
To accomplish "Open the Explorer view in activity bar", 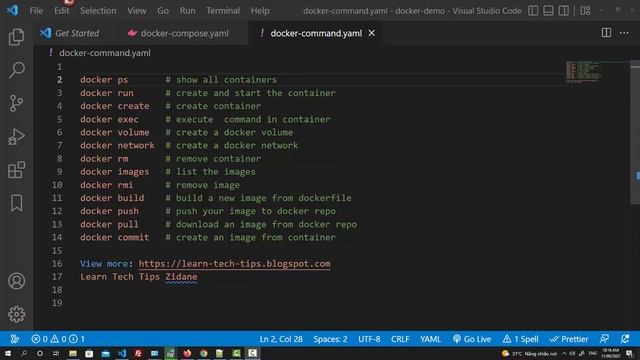I will [x=16, y=37].
